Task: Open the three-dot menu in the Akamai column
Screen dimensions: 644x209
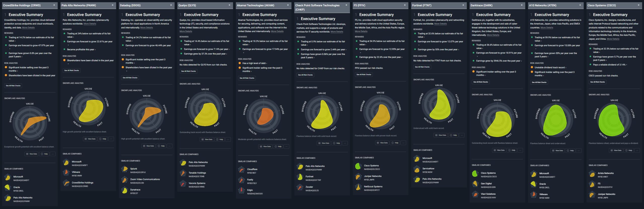Action: coord(287,146)
